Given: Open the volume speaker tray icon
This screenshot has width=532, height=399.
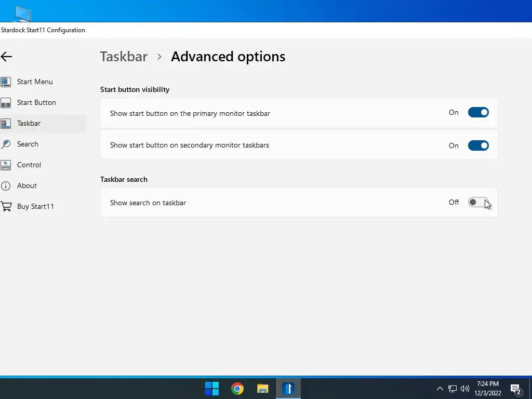Looking at the screenshot, I should [x=465, y=389].
